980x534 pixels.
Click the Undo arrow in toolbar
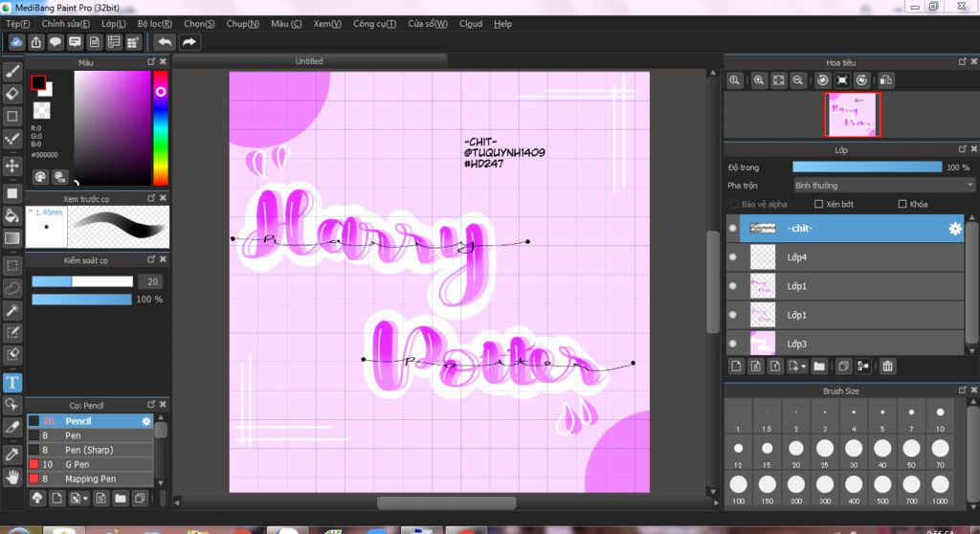click(165, 42)
